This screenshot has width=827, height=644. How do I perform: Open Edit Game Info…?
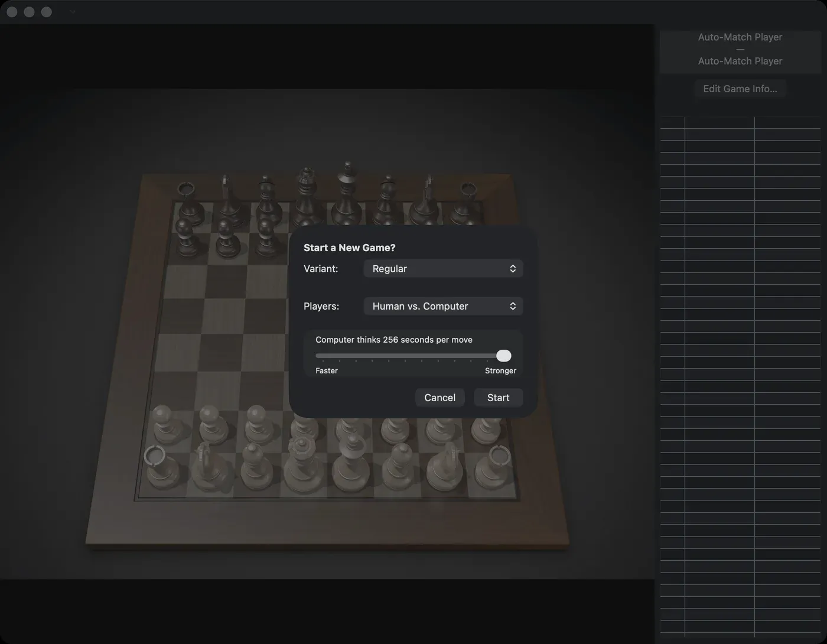740,89
